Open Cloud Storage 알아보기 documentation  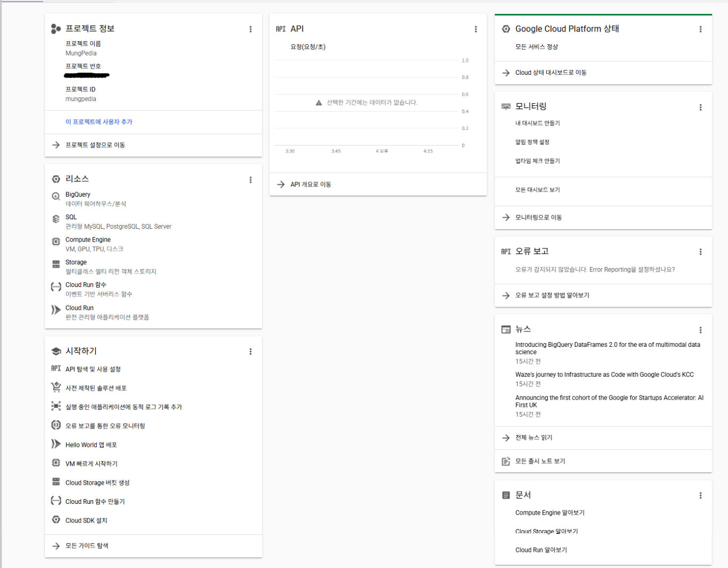coord(547,532)
